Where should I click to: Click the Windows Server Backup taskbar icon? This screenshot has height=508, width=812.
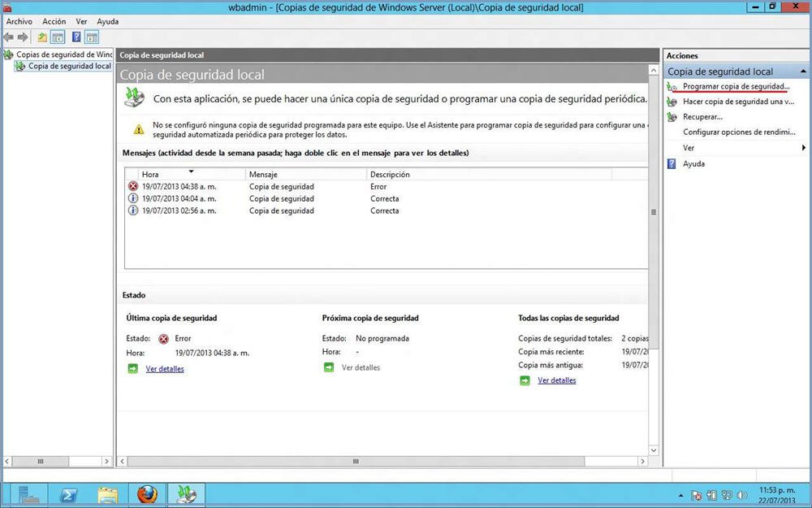coord(187,495)
